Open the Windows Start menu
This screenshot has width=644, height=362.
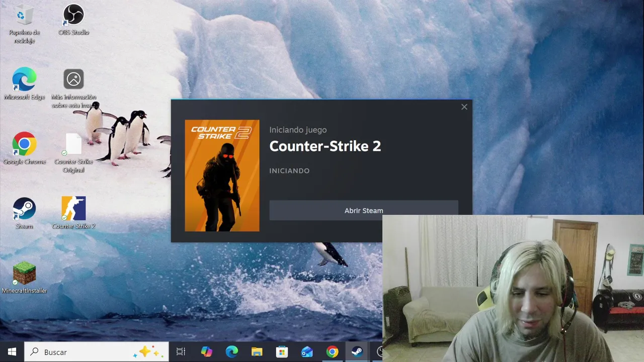tap(12, 352)
